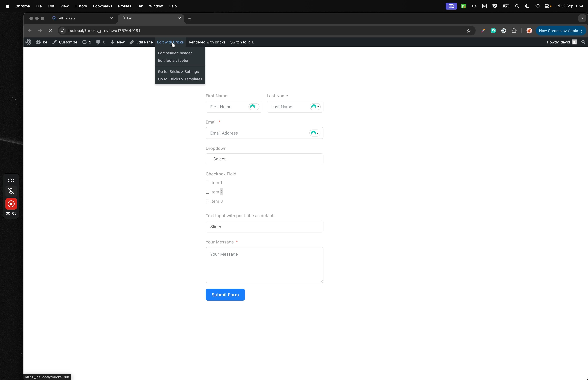Open the updates indicator showing 2

tap(87, 42)
